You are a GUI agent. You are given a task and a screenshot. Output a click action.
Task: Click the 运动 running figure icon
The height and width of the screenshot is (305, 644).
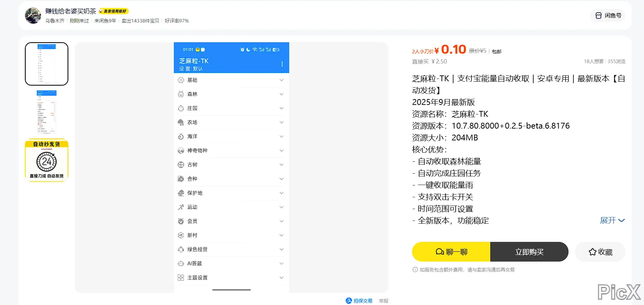(x=181, y=207)
